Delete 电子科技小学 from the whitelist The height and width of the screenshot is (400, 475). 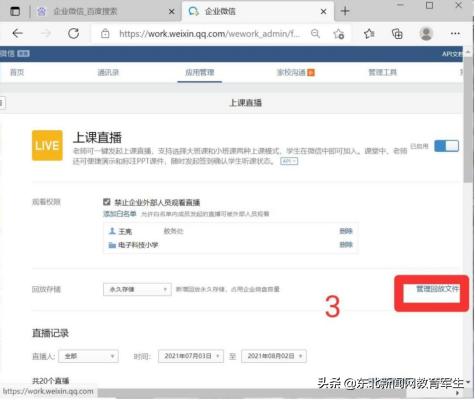tap(346, 245)
